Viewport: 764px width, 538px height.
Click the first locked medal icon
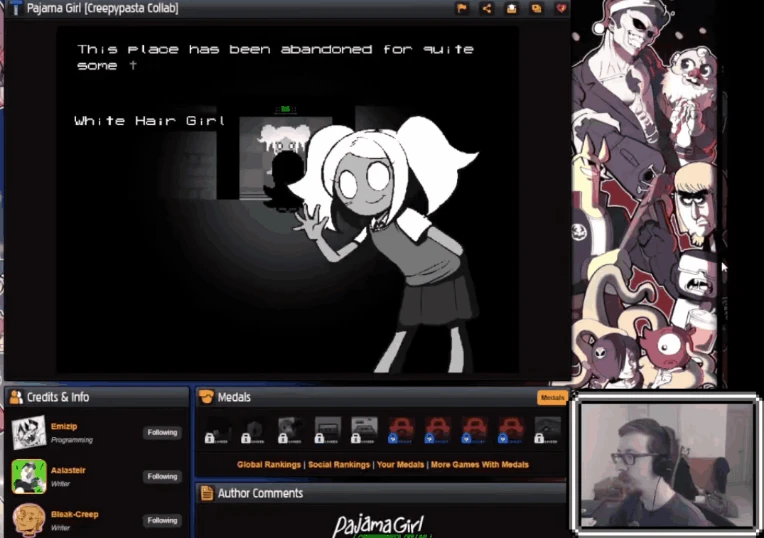(218, 430)
